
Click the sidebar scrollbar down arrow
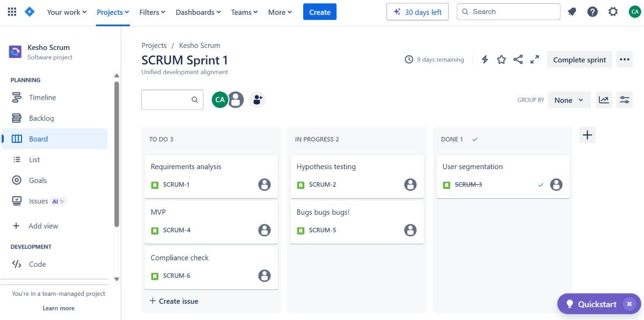tap(116, 279)
